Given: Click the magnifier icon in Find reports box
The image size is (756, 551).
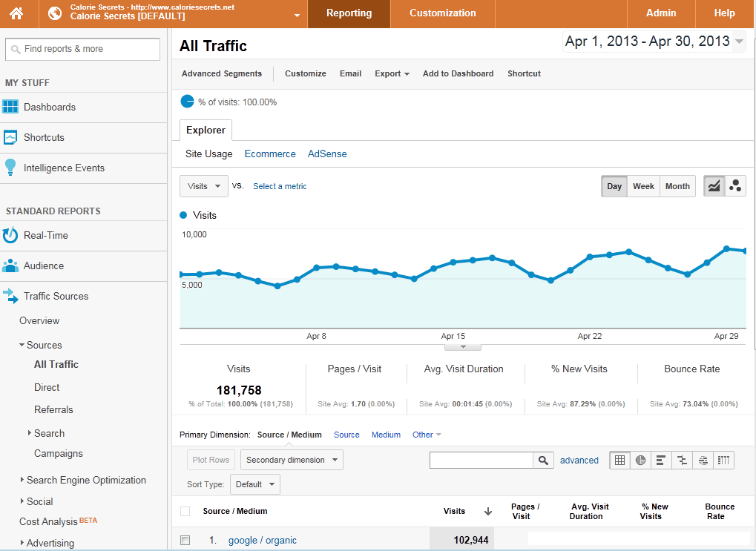Looking at the screenshot, I should coord(16,49).
